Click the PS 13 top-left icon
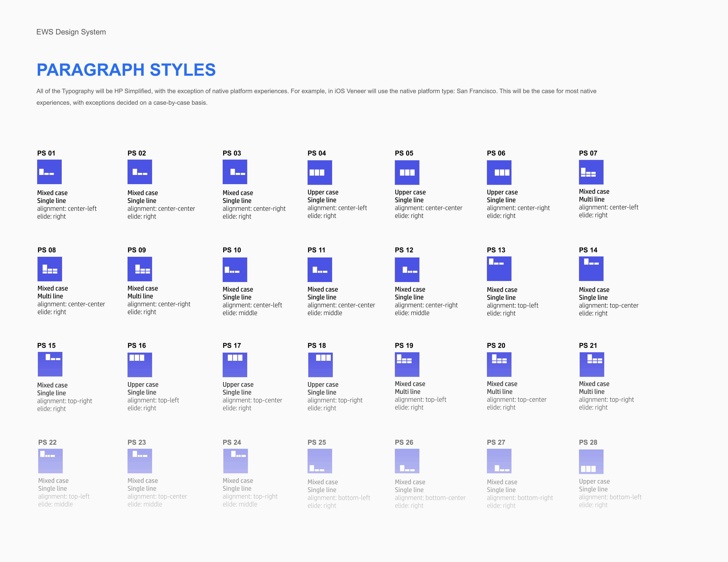728x562 pixels. (499, 269)
